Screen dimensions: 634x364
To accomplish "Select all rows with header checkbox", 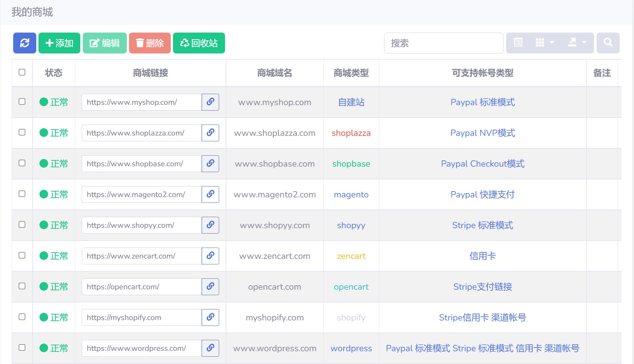I will click(x=22, y=72).
